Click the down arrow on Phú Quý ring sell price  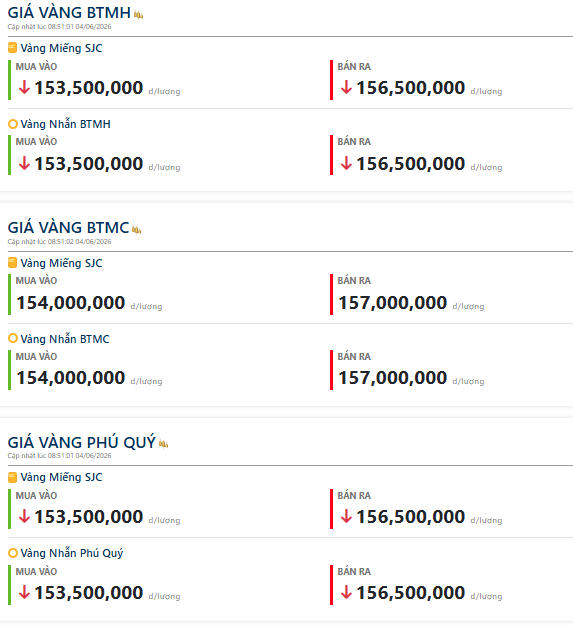[x=346, y=592]
